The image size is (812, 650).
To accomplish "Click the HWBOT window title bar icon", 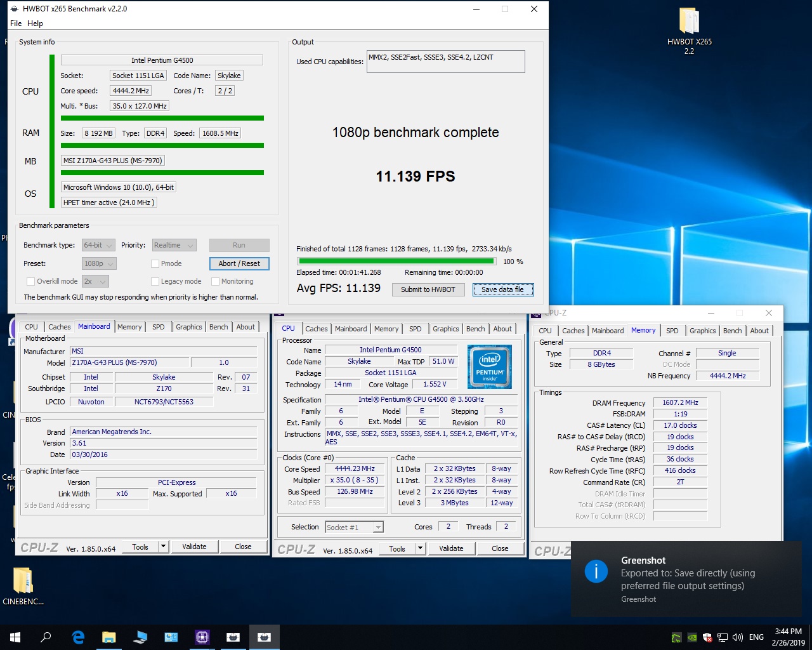I will click(x=15, y=9).
